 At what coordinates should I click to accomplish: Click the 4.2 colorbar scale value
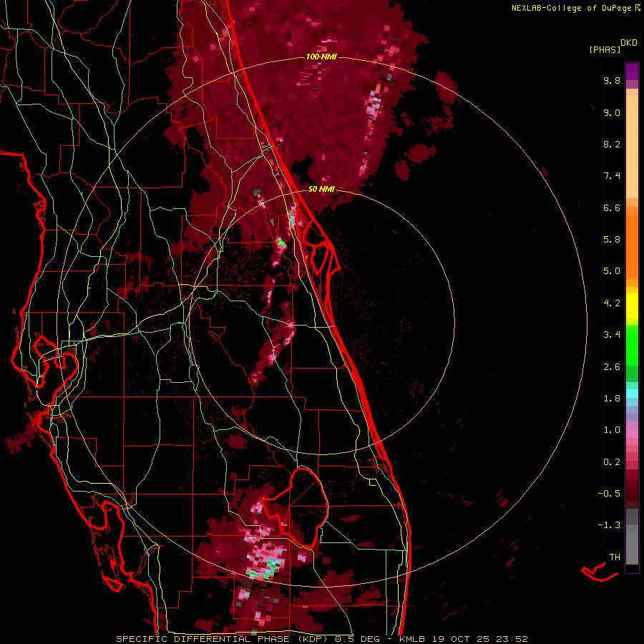tap(612, 303)
